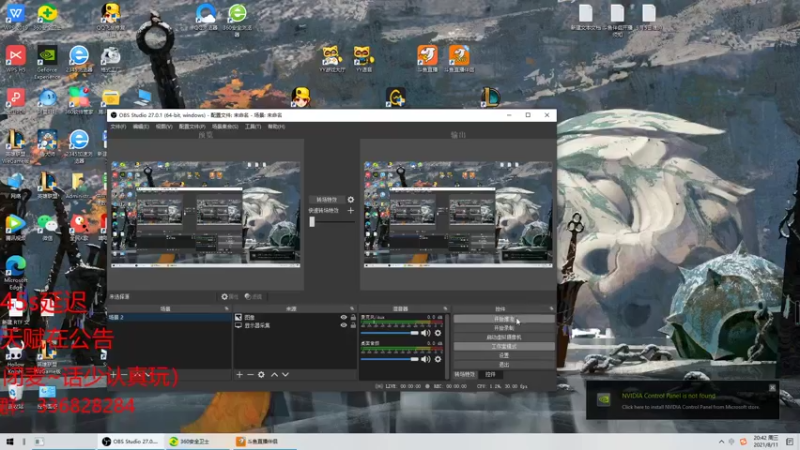Select the 显示器采集 source row in the Sources list

click(x=295, y=325)
